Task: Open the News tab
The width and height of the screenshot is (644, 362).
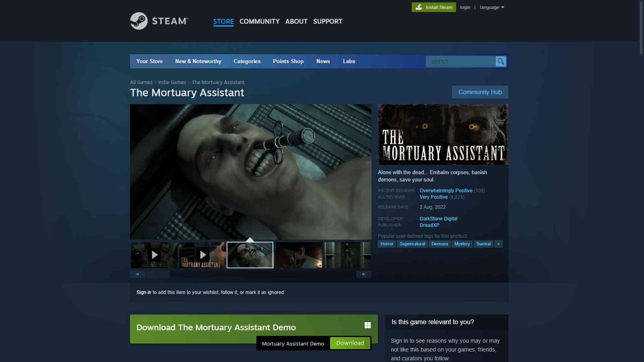Action: pos(323,61)
